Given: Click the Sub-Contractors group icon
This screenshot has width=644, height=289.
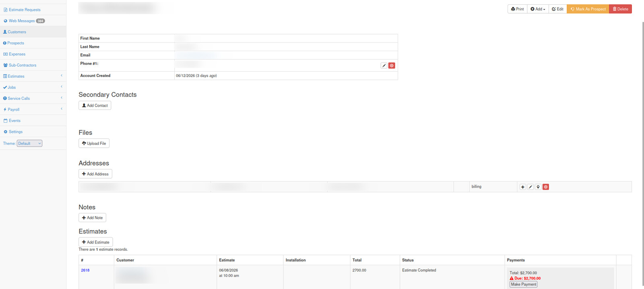Looking at the screenshot, I should point(6,65).
